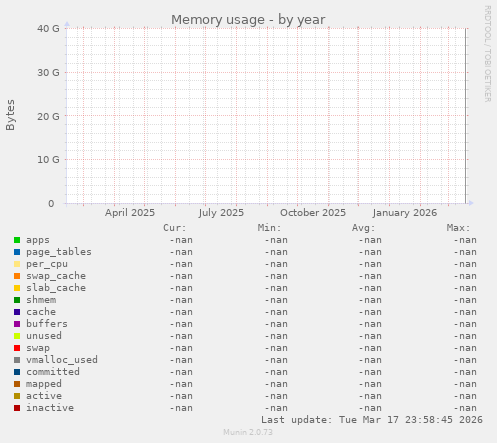
Task: Click the 'swap_cache' legend label
Action: (56, 276)
